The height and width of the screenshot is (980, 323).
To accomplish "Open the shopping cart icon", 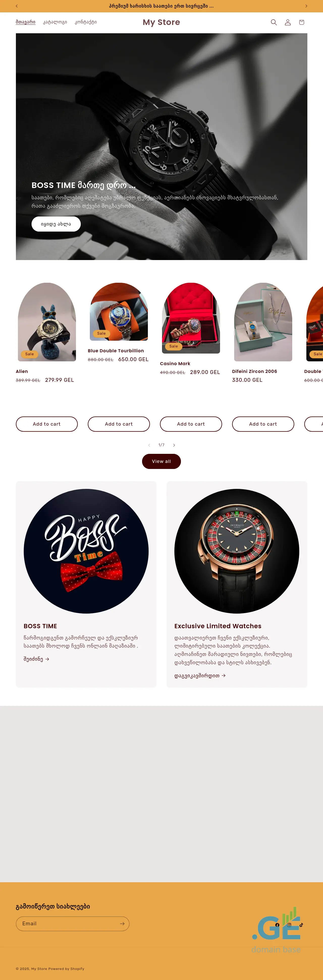I will click(302, 22).
